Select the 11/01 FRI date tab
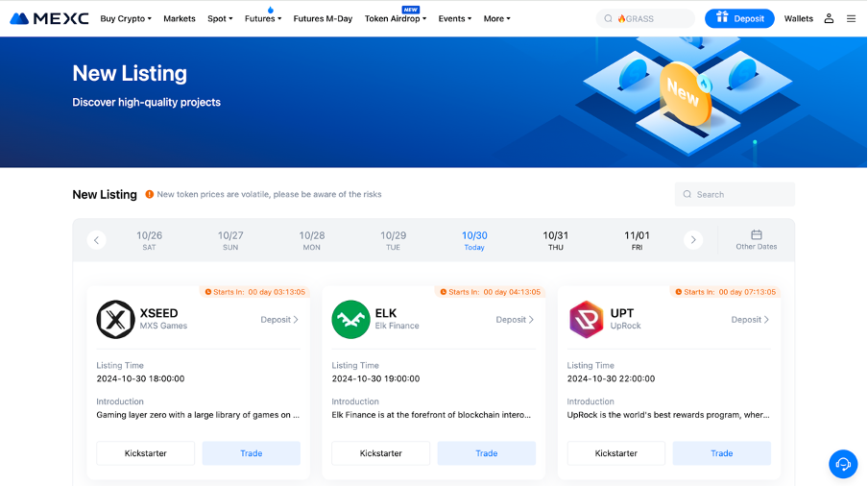The height and width of the screenshot is (486, 868). tap(638, 240)
